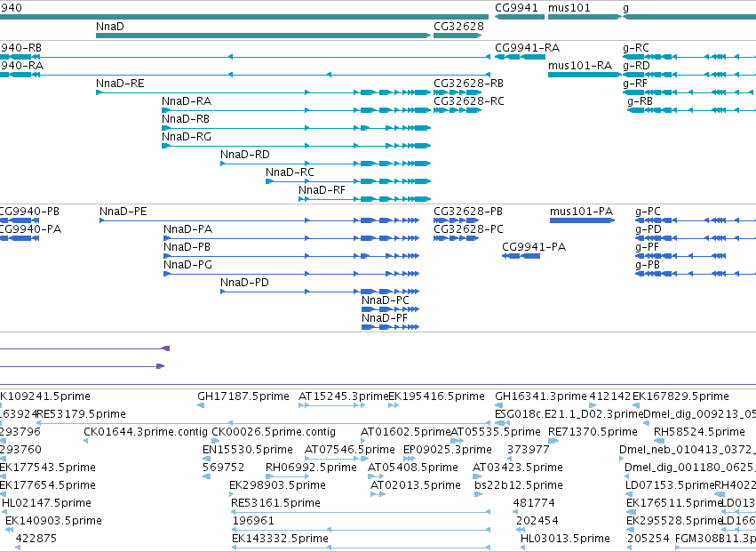The height and width of the screenshot is (552, 756).
Task: Click the AT01602.5prime EST label
Action: pos(406,431)
